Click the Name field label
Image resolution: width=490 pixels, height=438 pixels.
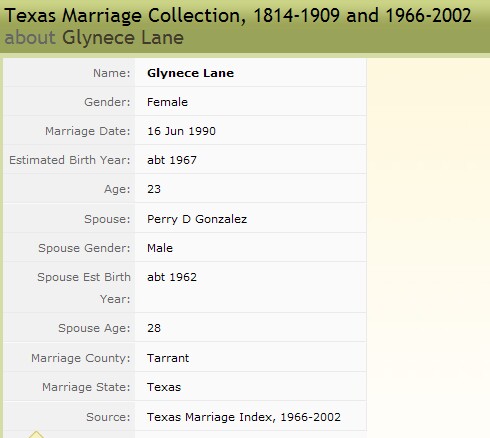pyautogui.click(x=112, y=73)
